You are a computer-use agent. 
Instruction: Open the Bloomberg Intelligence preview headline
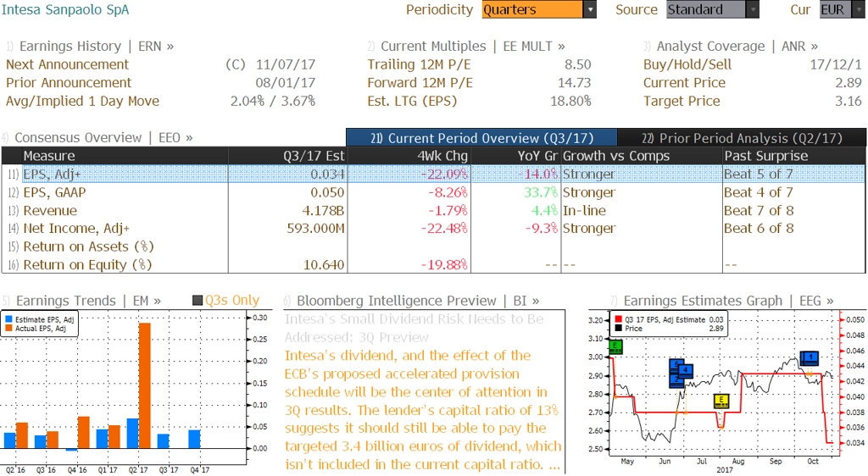point(414,329)
